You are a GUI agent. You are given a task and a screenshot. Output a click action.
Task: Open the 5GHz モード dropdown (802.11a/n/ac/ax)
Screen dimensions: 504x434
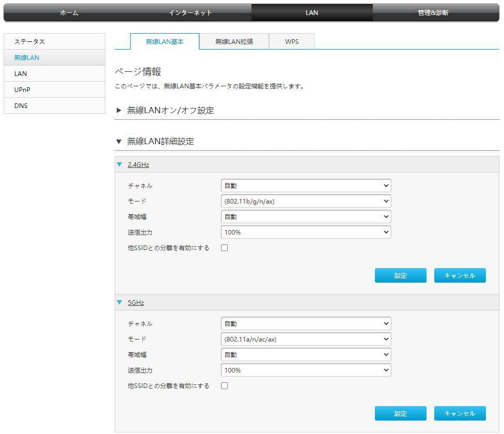(x=306, y=339)
